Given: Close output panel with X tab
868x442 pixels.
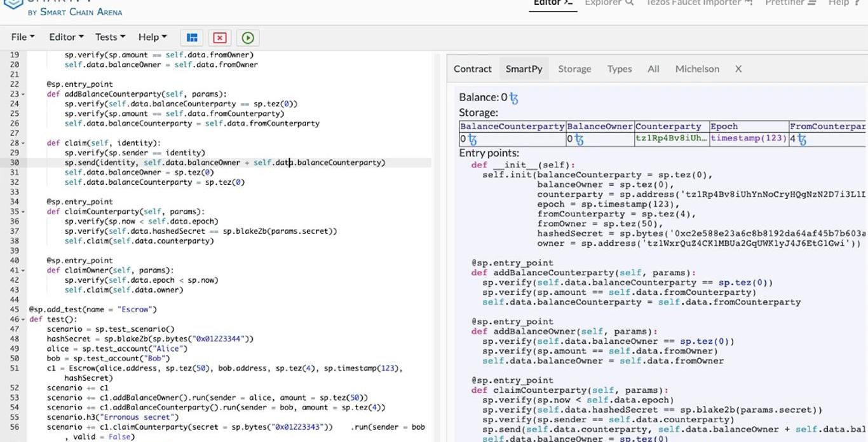Looking at the screenshot, I should pyautogui.click(x=738, y=69).
